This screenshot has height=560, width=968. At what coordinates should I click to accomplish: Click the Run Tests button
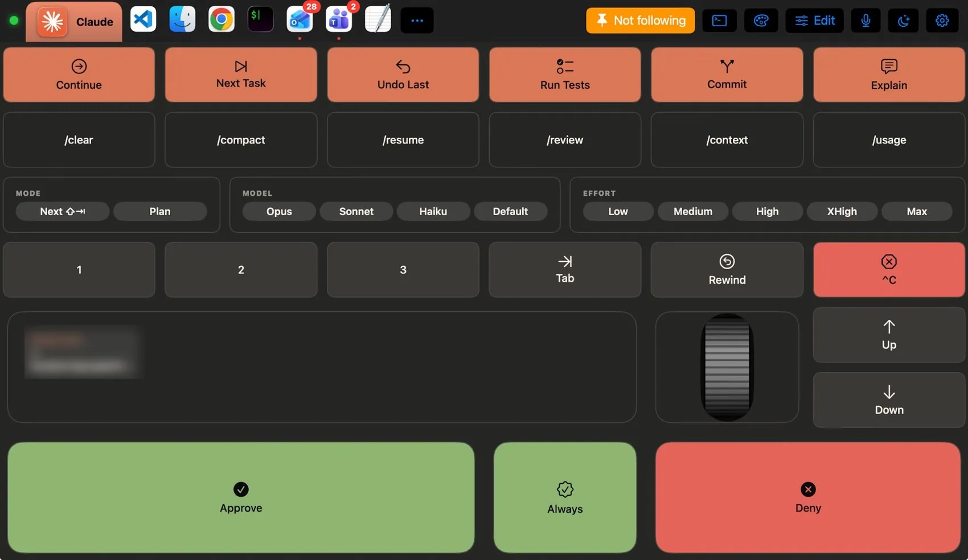click(x=565, y=75)
